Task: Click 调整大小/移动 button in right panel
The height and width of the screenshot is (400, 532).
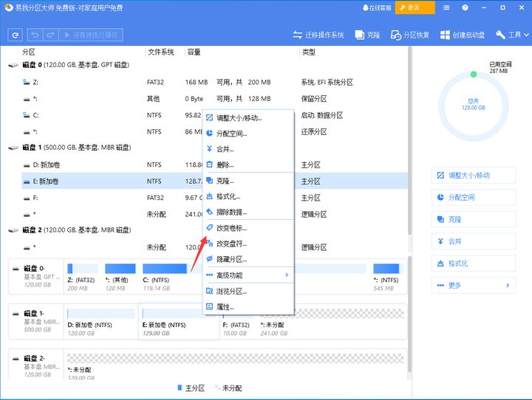Action: click(474, 175)
